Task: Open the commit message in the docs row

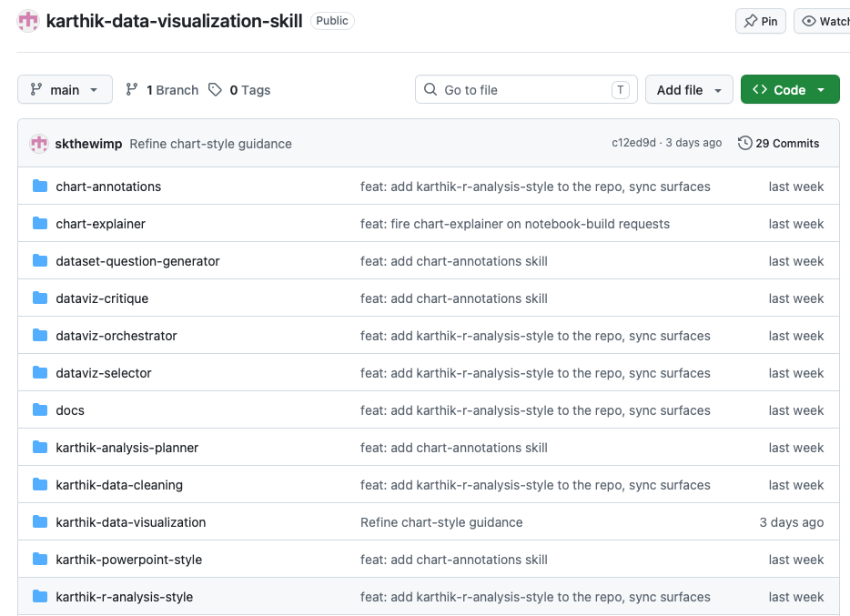Action: pos(535,410)
